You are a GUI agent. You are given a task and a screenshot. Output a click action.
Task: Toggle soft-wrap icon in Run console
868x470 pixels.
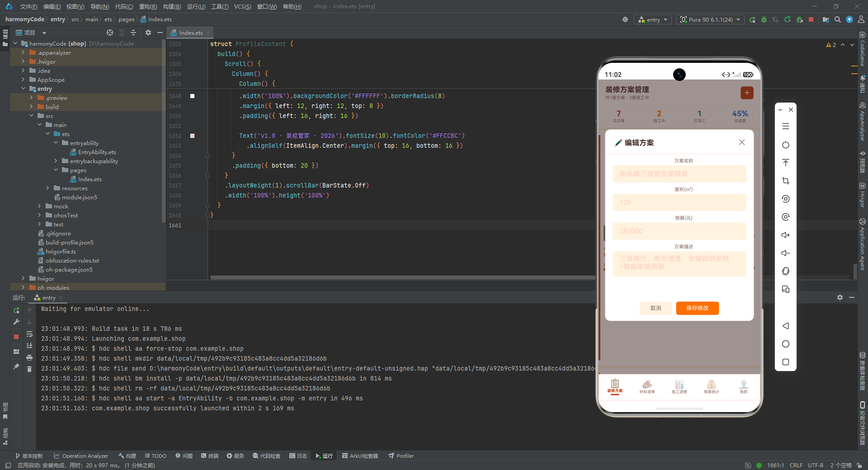(29, 334)
